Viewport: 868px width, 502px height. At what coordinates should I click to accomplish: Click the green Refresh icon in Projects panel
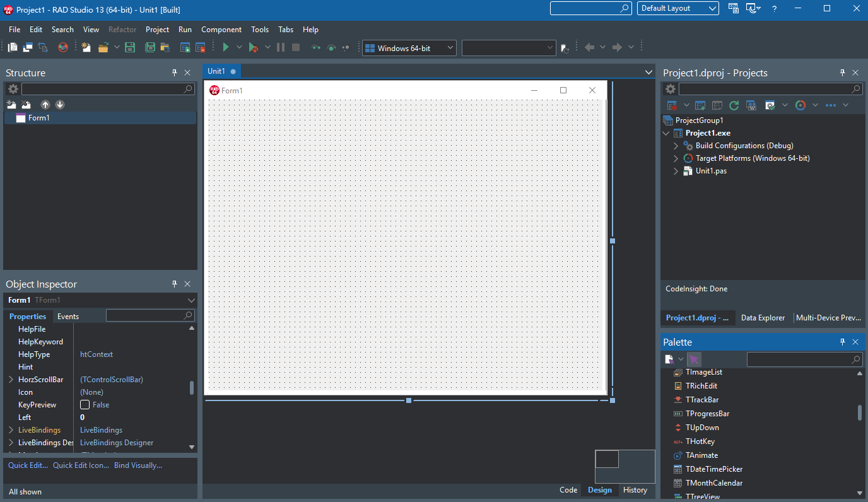click(734, 105)
